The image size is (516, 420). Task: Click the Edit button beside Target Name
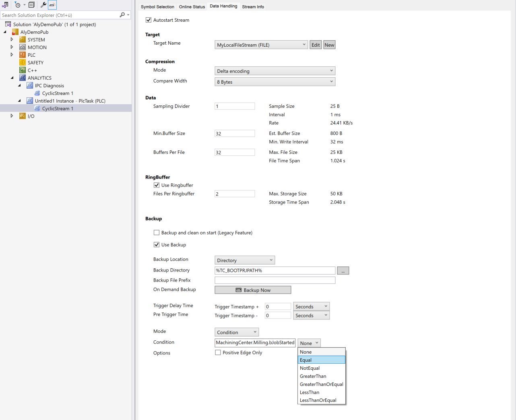tap(316, 45)
